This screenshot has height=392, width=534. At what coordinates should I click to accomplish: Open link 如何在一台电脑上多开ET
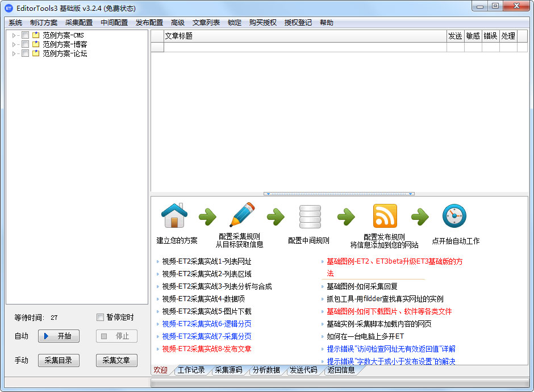(365, 336)
